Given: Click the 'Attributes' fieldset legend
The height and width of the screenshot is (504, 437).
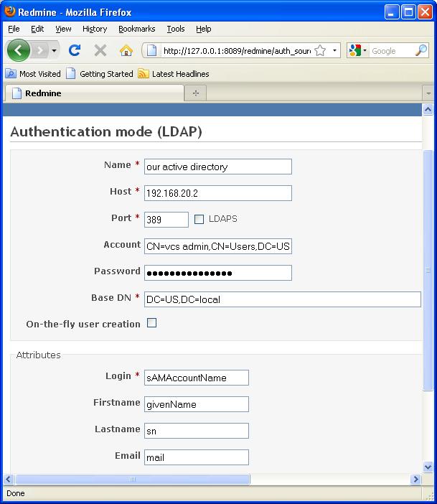Looking at the screenshot, I should click(38, 355).
